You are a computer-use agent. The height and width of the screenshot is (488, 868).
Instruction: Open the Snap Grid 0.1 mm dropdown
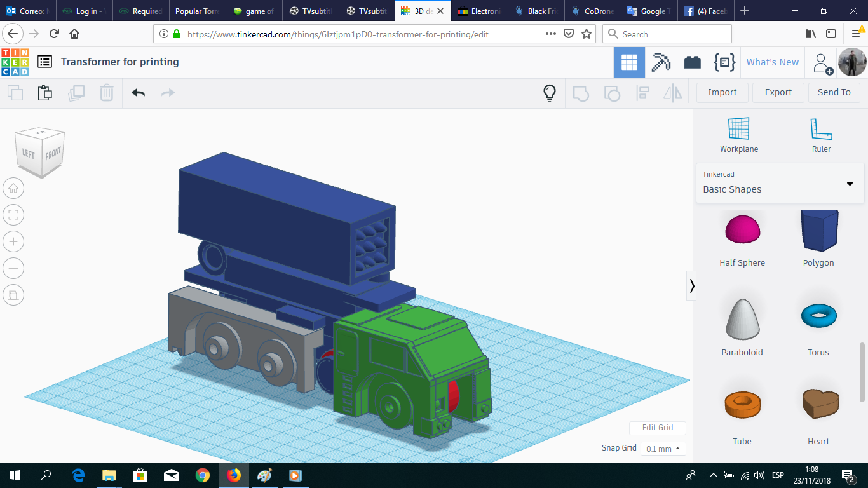pyautogui.click(x=663, y=449)
